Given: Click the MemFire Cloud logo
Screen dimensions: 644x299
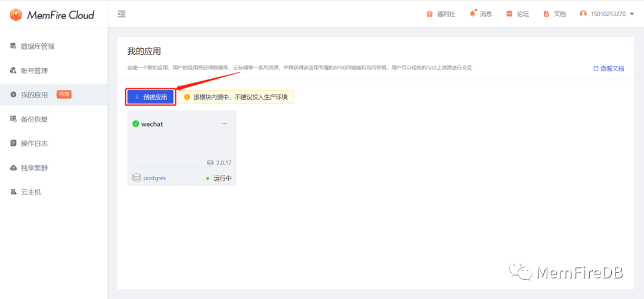Looking at the screenshot, I should pos(52,15).
